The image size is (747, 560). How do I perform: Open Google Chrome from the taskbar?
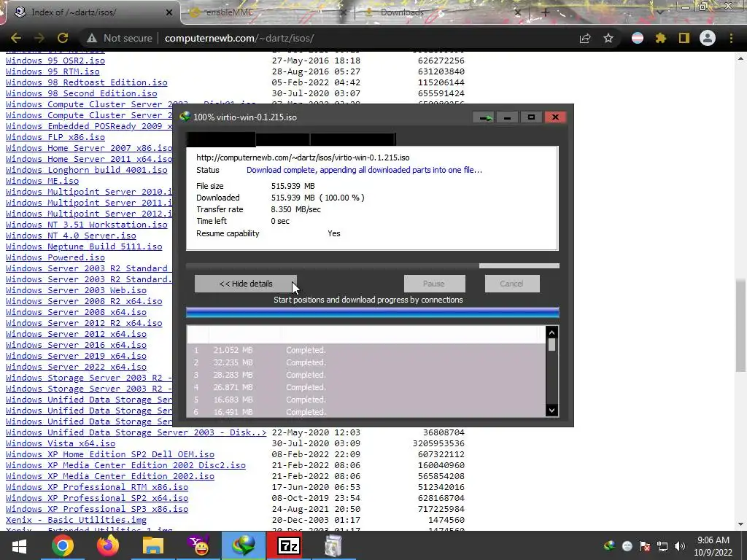coord(63,545)
